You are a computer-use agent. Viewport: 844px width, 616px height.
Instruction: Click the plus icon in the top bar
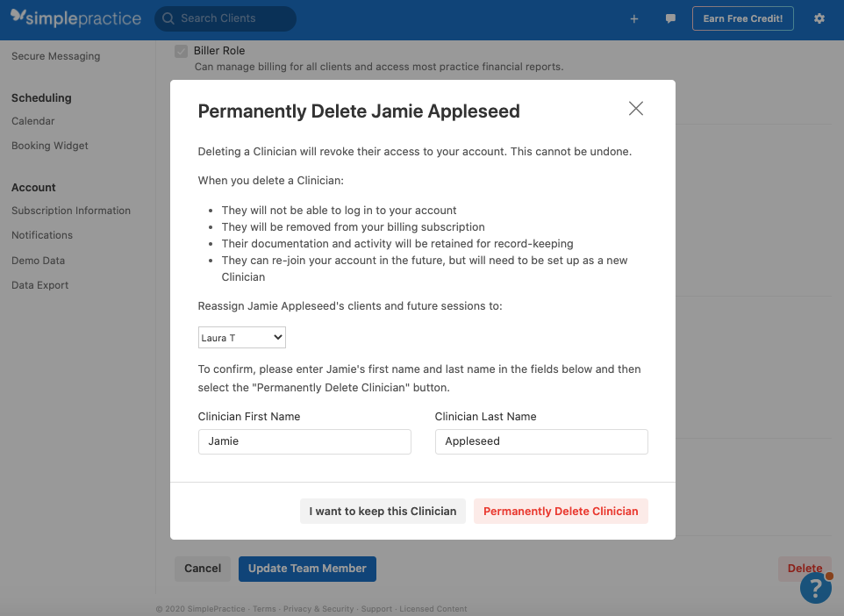pos(633,18)
